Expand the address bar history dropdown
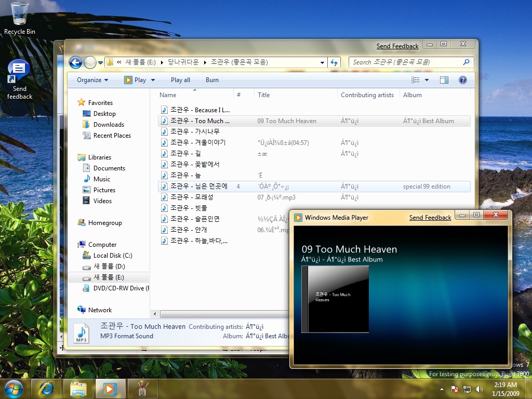 coord(322,62)
